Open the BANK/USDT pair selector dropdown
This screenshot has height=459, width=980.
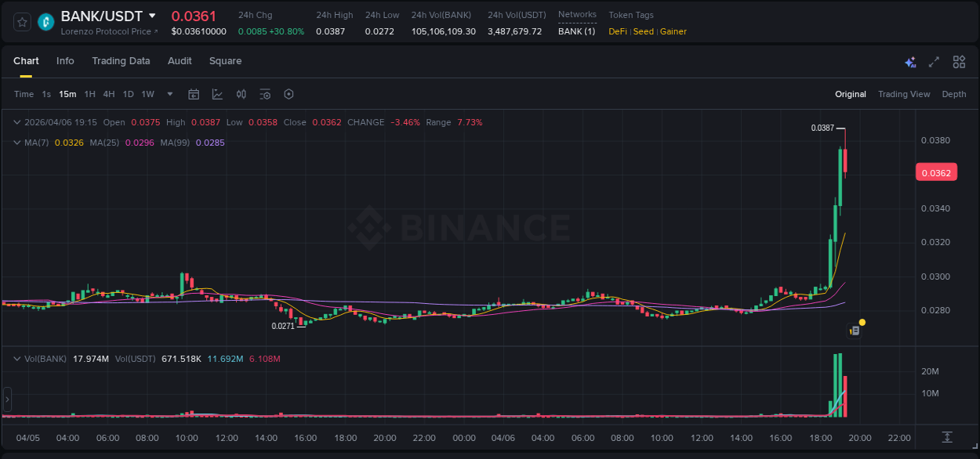(x=152, y=16)
